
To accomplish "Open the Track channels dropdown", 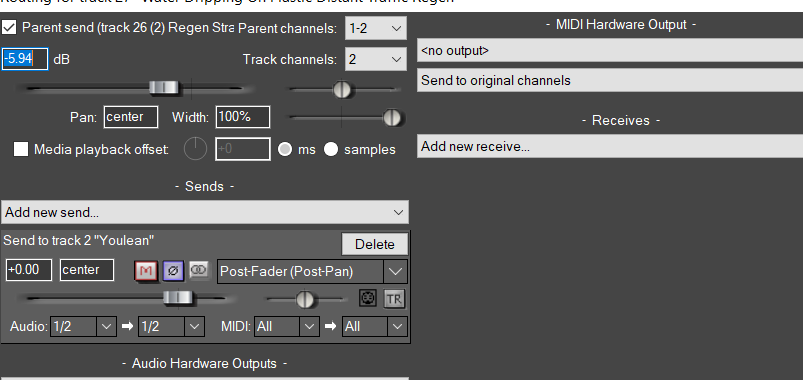I will pyautogui.click(x=376, y=59).
